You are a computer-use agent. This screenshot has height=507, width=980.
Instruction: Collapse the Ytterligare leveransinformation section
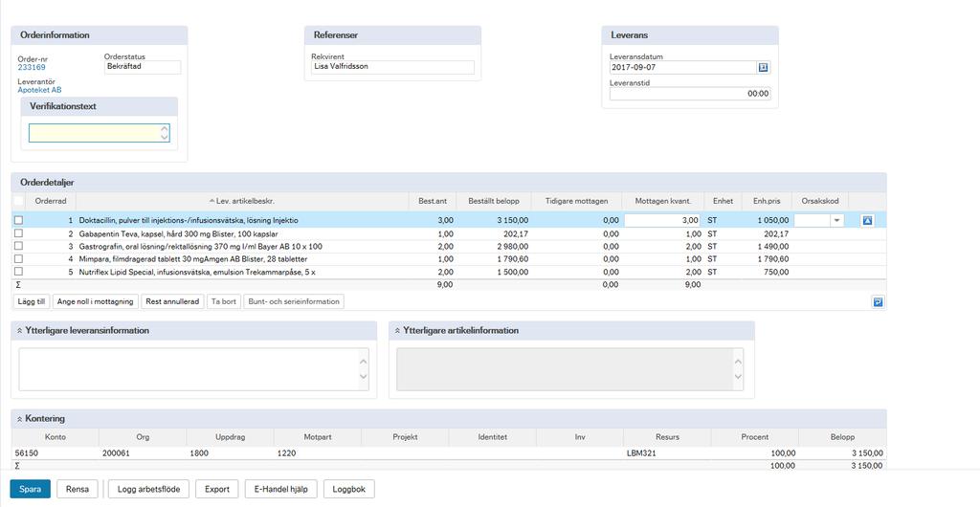tap(20, 331)
